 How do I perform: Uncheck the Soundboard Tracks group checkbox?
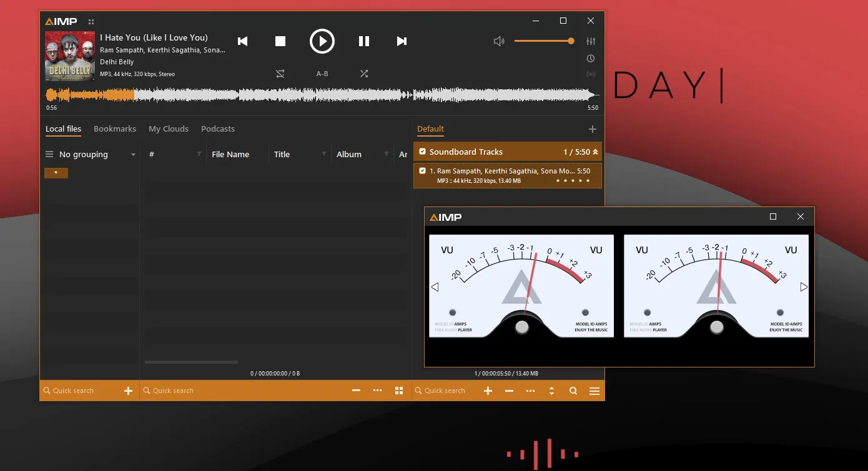click(x=423, y=152)
